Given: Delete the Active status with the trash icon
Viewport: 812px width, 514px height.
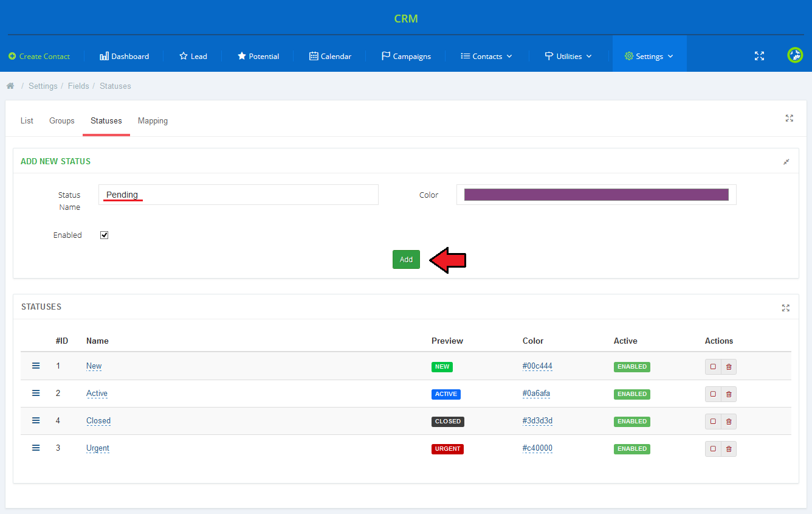Looking at the screenshot, I should tap(729, 394).
